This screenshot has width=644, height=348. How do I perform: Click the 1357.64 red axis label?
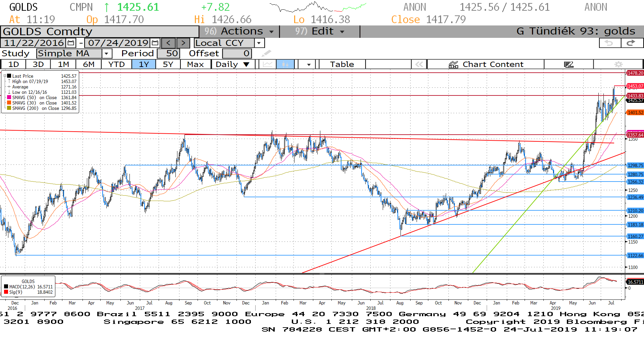[x=635, y=135]
